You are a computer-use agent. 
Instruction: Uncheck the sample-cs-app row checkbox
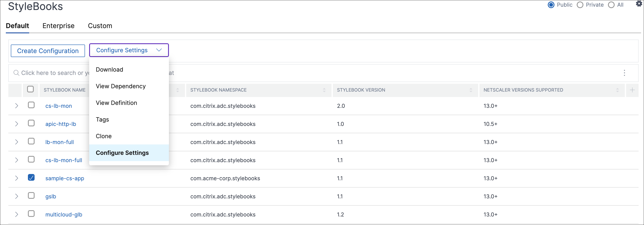click(x=31, y=177)
